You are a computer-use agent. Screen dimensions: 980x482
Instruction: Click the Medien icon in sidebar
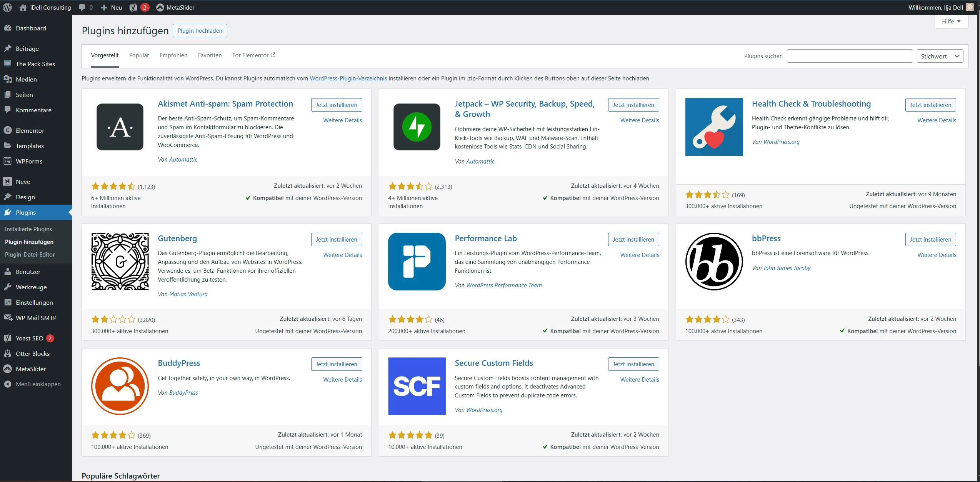coord(8,79)
